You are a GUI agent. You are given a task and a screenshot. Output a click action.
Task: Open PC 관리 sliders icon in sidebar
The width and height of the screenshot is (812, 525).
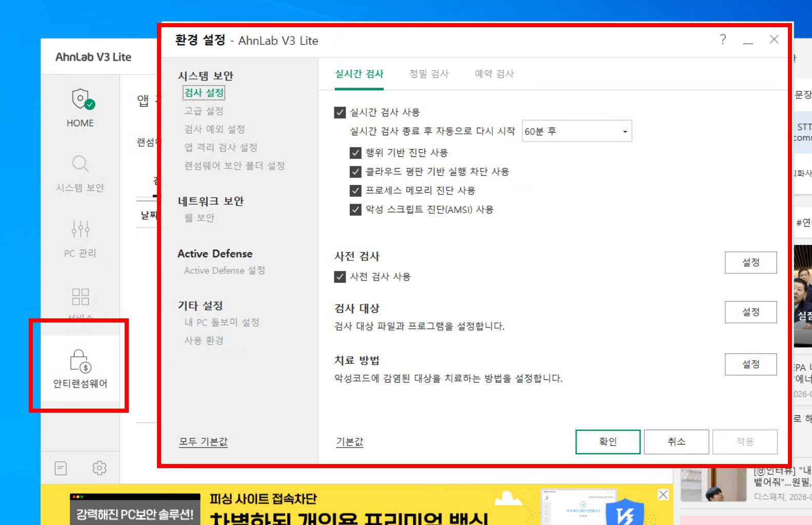(81, 229)
